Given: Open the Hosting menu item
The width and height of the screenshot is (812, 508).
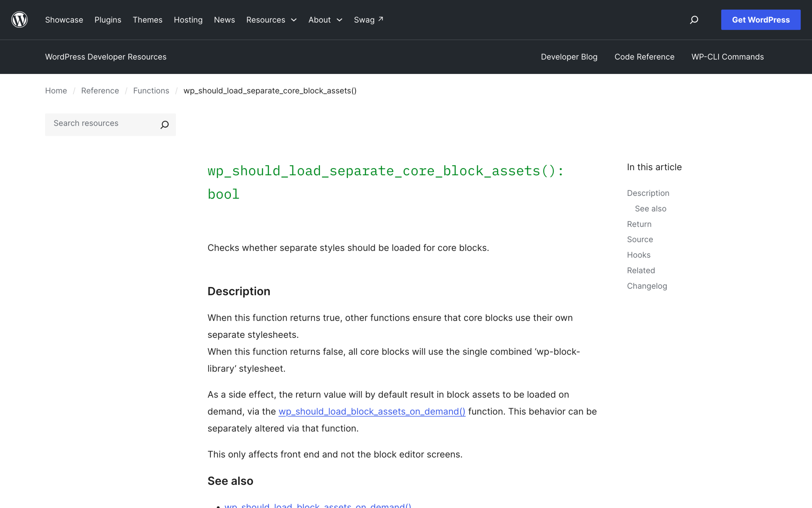Looking at the screenshot, I should (x=188, y=20).
